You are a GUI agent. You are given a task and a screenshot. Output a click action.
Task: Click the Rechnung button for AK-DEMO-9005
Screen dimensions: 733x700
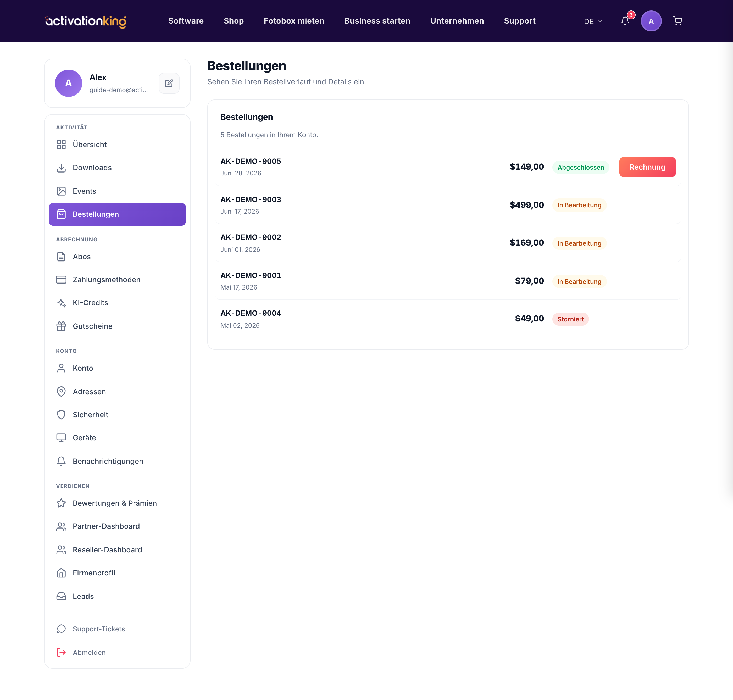[647, 167]
